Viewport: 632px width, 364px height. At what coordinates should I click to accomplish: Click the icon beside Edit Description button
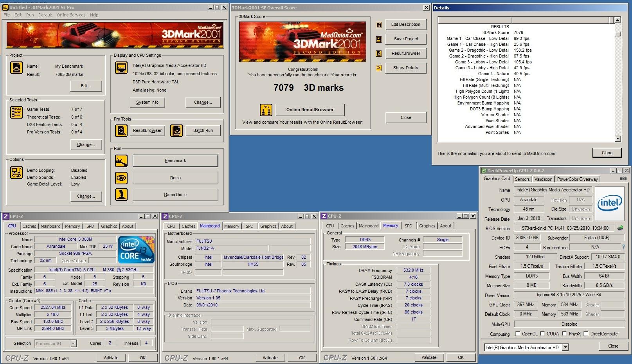click(x=379, y=25)
